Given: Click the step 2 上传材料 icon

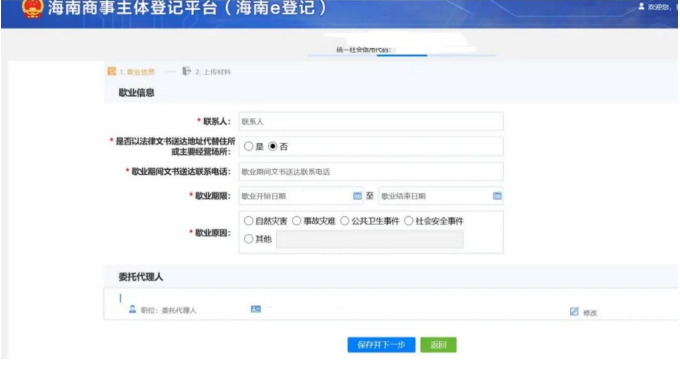Looking at the screenshot, I should pos(186,71).
